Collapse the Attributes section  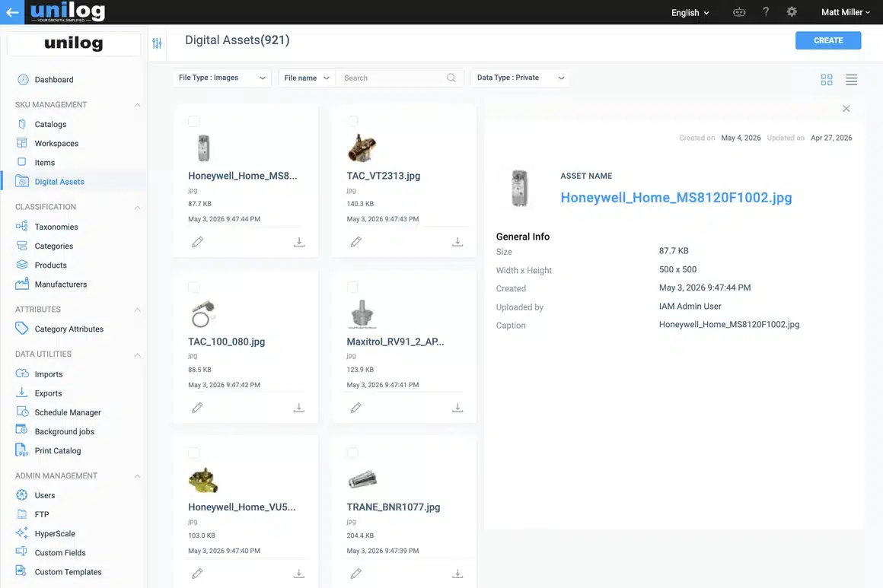pyautogui.click(x=137, y=310)
